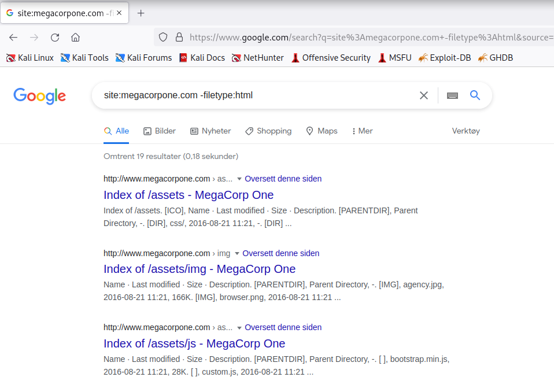Show site security padlock info
The height and width of the screenshot is (392, 554).
click(x=179, y=38)
